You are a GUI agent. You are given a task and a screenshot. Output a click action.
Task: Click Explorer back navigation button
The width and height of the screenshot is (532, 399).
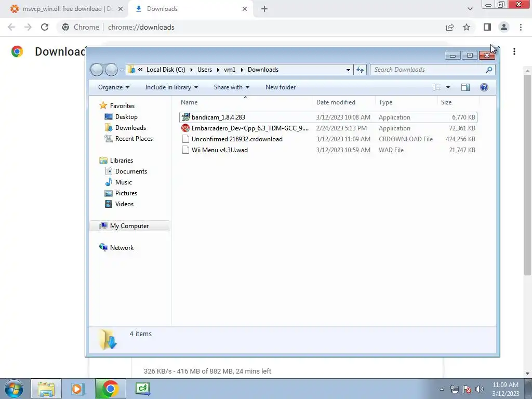[x=97, y=70]
